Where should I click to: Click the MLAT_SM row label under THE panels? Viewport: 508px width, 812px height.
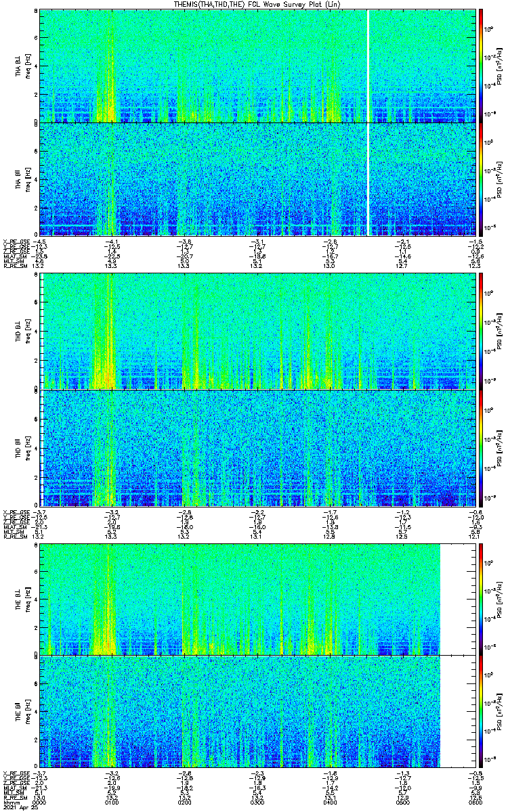(14, 788)
